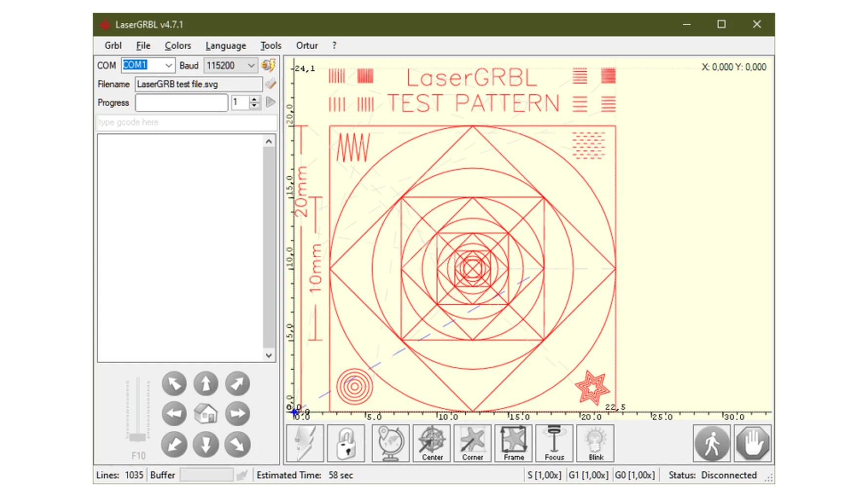Jog to the home position
Screen dimensions: 868x497
[x=206, y=414]
